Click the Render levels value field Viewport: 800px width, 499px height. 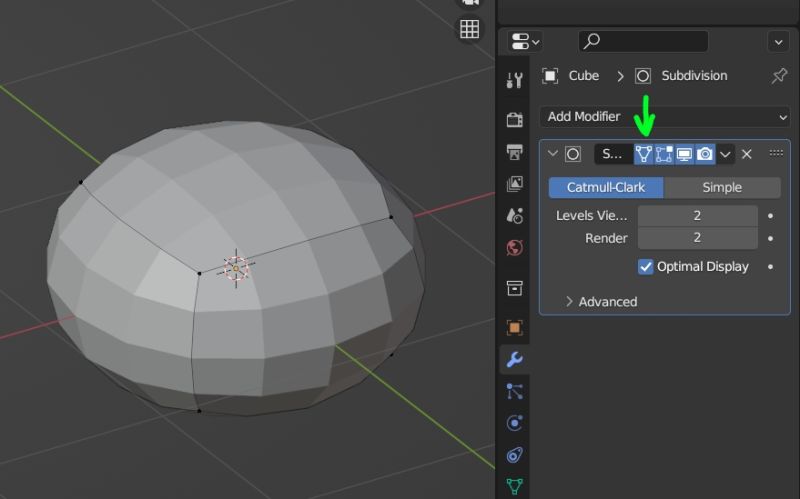point(697,238)
